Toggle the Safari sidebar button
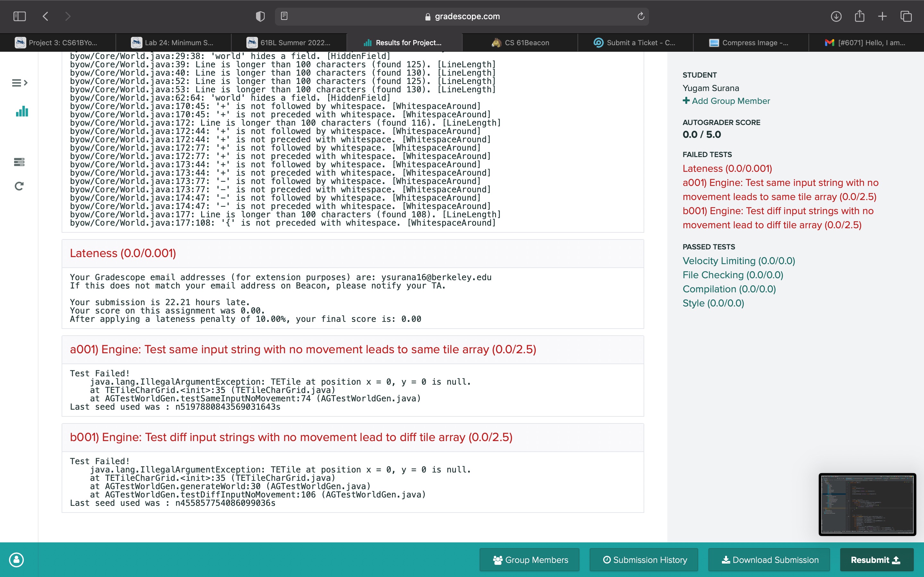 pos(20,16)
